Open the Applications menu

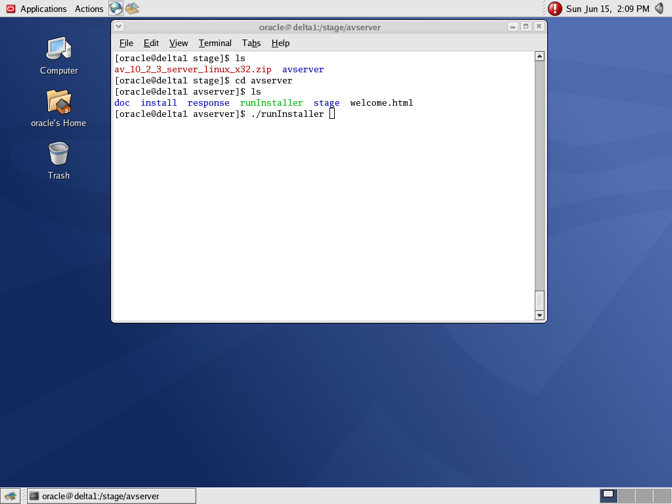[43, 9]
